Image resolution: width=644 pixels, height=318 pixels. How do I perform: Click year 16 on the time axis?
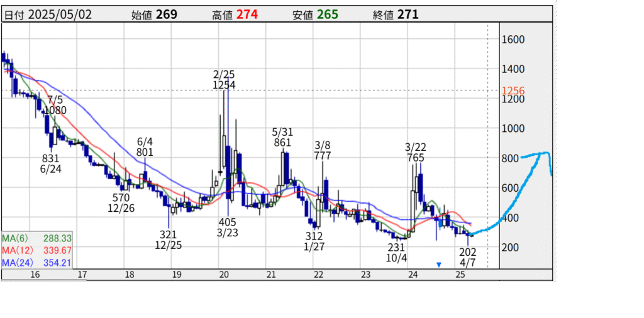35,275
